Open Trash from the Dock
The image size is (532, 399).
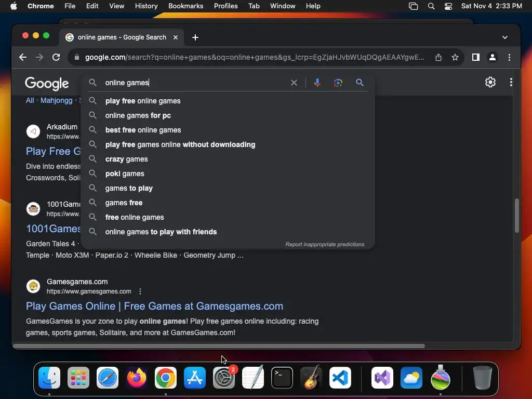[483, 378]
